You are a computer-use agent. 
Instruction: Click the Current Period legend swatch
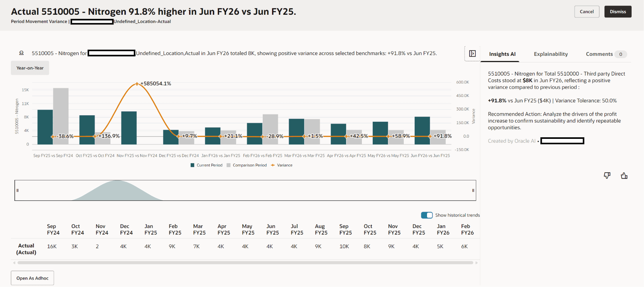click(193, 165)
